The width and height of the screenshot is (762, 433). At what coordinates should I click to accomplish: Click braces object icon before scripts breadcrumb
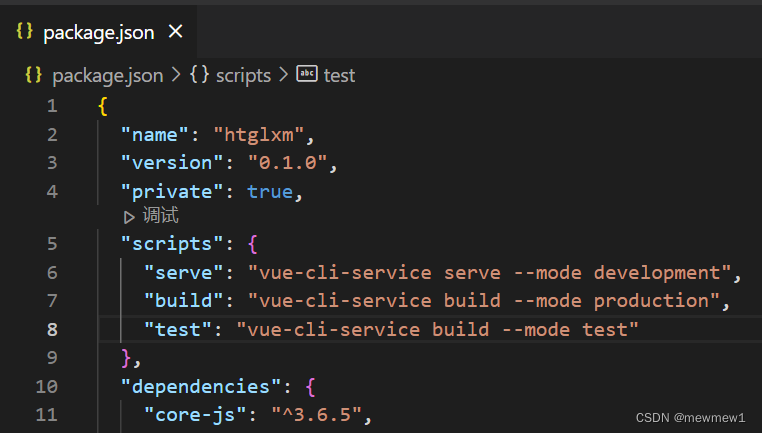(199, 74)
